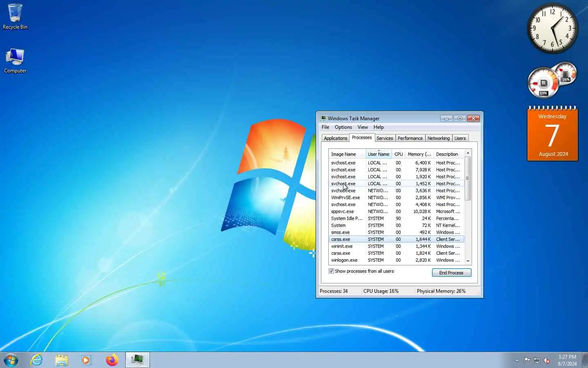Sort by Image Name column header
Screen dimensions: 588x368
[x=347, y=154]
